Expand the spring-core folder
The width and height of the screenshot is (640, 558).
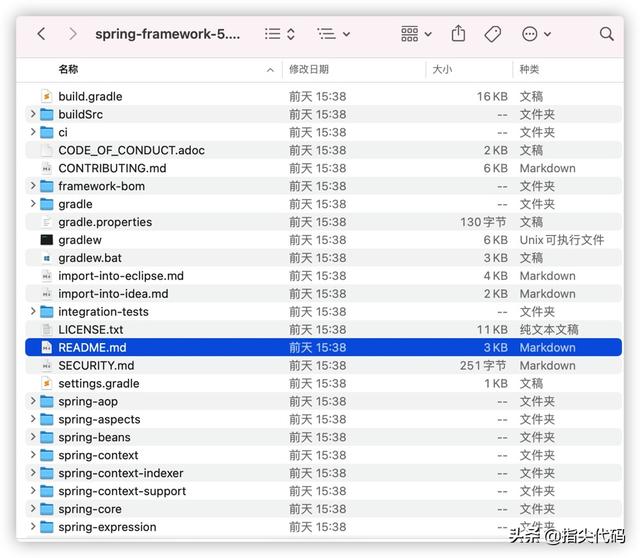pyautogui.click(x=33, y=509)
